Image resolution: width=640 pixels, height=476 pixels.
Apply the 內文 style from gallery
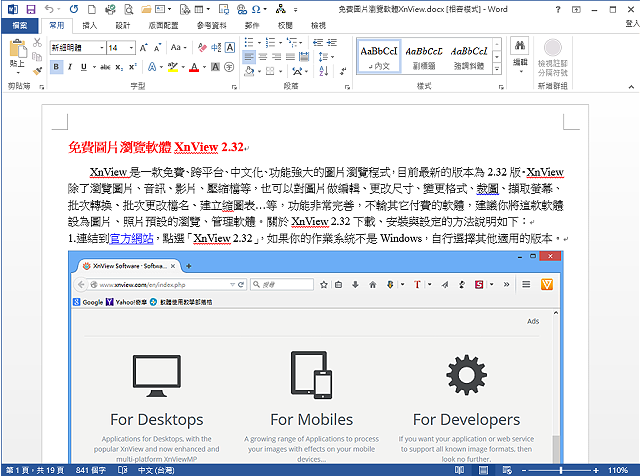point(379,57)
